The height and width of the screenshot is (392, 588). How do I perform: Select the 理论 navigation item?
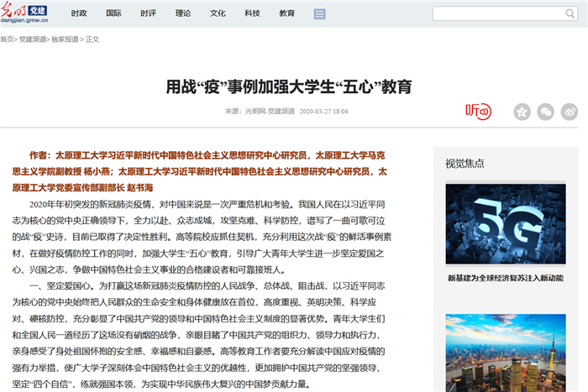pos(183,14)
